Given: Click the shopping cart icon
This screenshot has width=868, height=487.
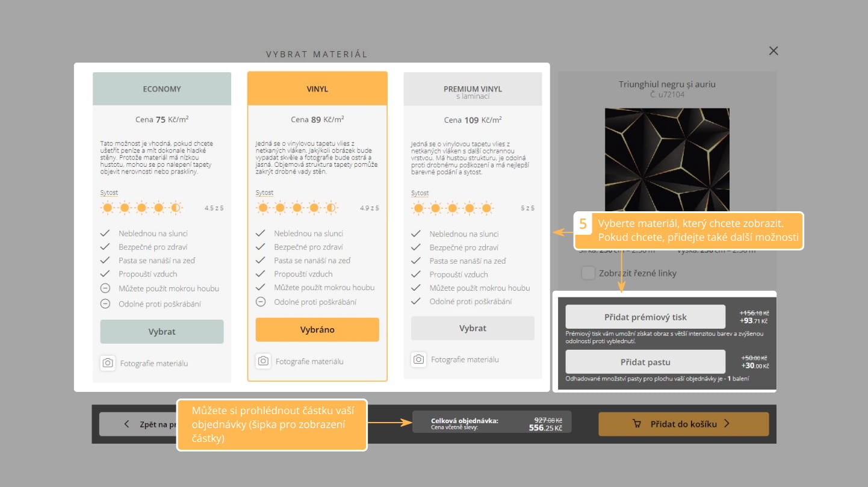Looking at the screenshot, I should [x=637, y=424].
